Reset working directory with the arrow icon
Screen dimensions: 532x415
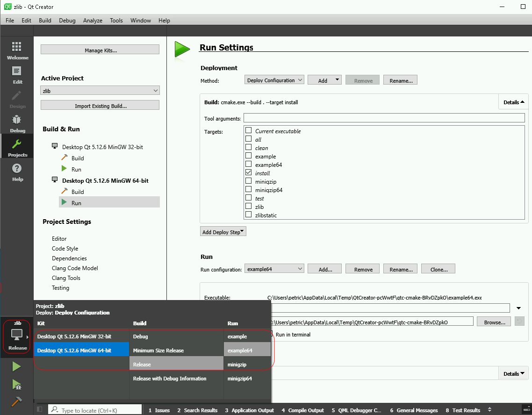point(519,321)
